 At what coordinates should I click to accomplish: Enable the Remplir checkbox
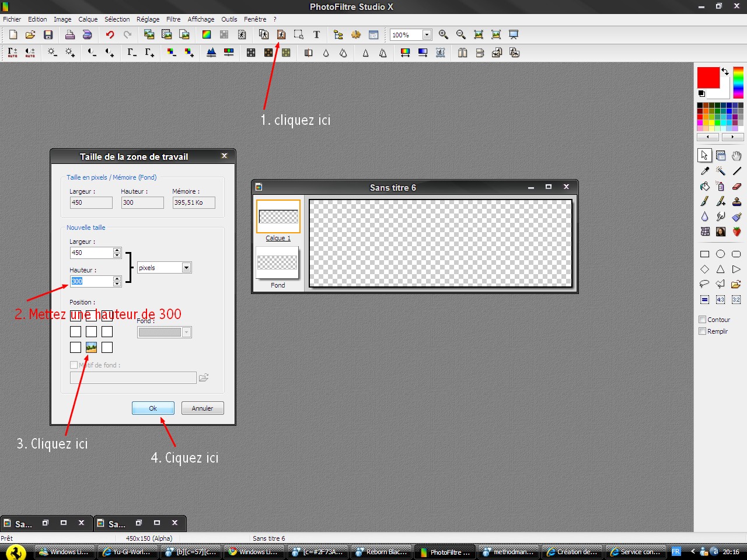[x=703, y=331]
